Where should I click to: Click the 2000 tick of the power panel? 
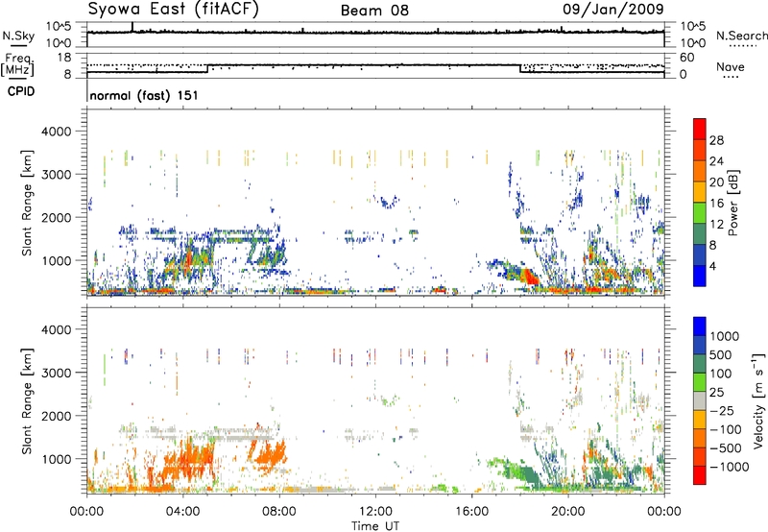pos(56,217)
